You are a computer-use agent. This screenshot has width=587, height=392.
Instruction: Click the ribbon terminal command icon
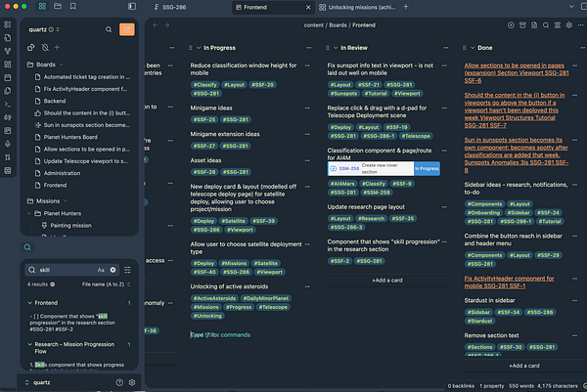point(8,104)
